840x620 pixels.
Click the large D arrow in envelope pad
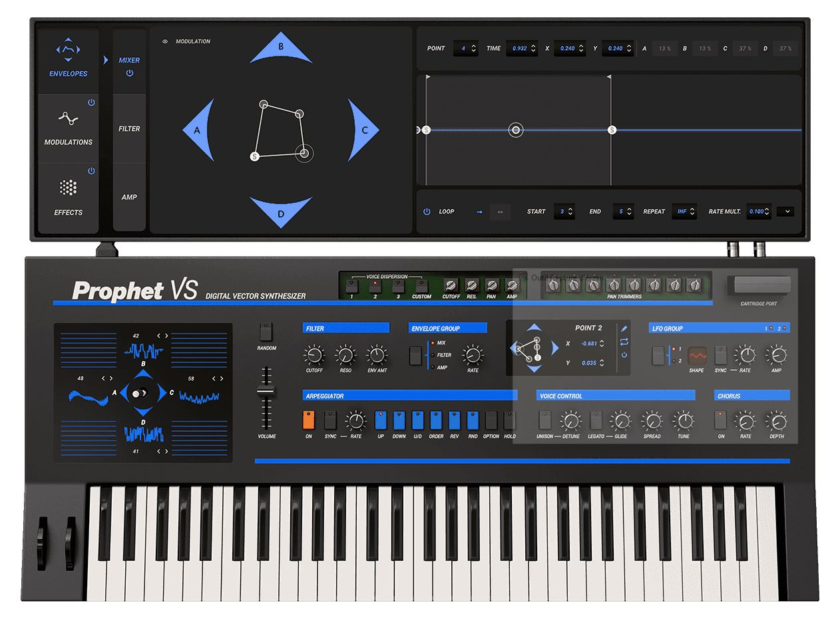point(281,212)
